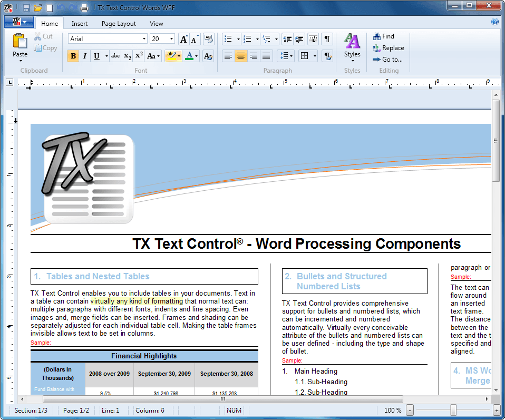Viewport: 505px width, 420px height.
Task: Open the application menu button
Action: pyautogui.click(x=19, y=22)
